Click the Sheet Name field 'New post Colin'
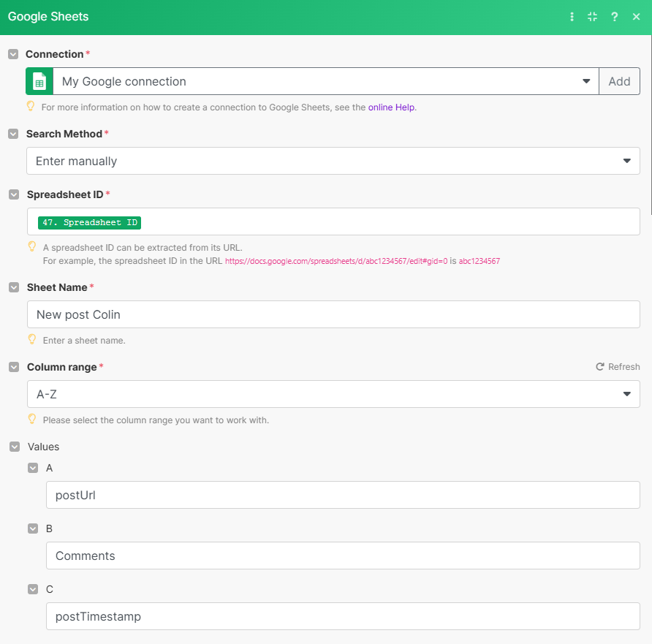 (333, 314)
